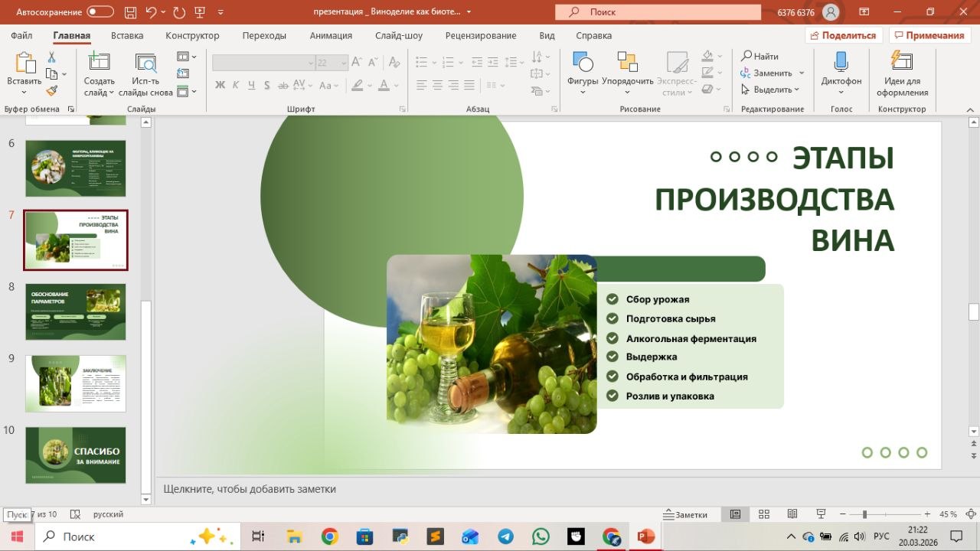This screenshot has height=551, width=980.
Task: Underline text with the Ч button
Action: [x=251, y=85]
